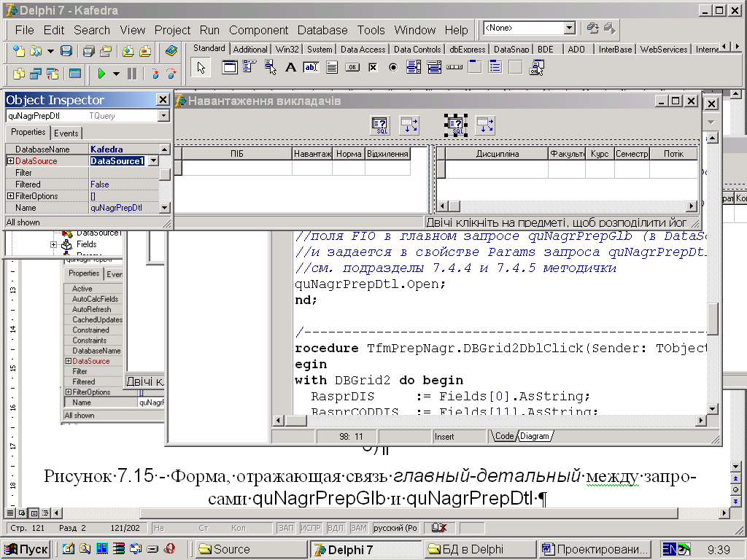Open the DataSource1 value dropdown

[153, 161]
